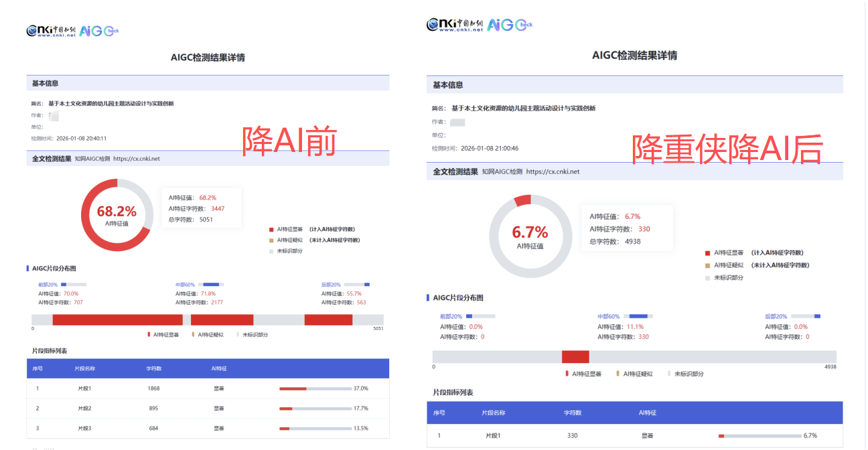Click 片段名称 column header in the 68.2% report table

pos(84,368)
